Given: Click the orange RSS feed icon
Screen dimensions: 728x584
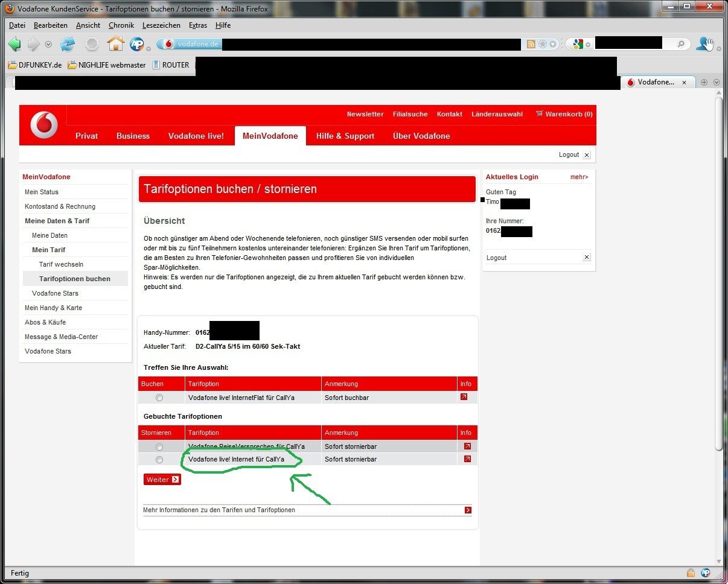Looking at the screenshot, I should [531, 44].
